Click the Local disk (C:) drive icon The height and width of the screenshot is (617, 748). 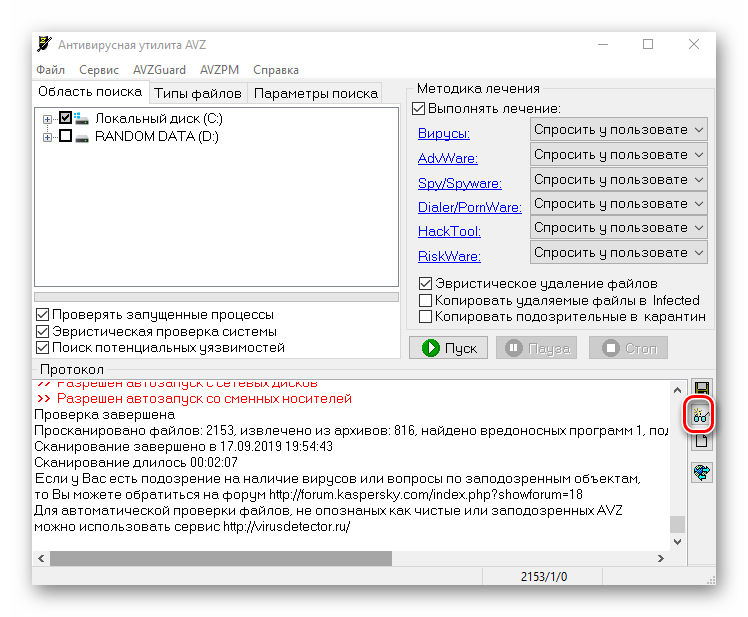[82, 118]
